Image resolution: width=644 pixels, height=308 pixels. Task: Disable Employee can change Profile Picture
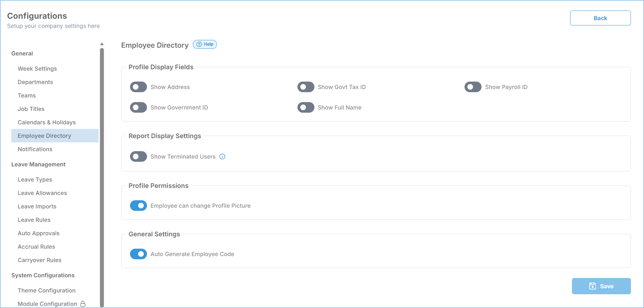coord(138,206)
